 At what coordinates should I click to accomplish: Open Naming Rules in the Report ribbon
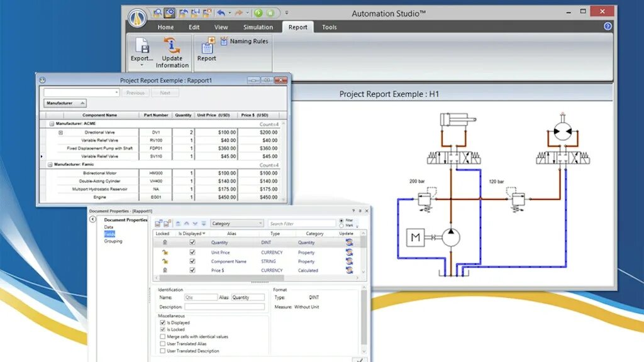pos(245,41)
